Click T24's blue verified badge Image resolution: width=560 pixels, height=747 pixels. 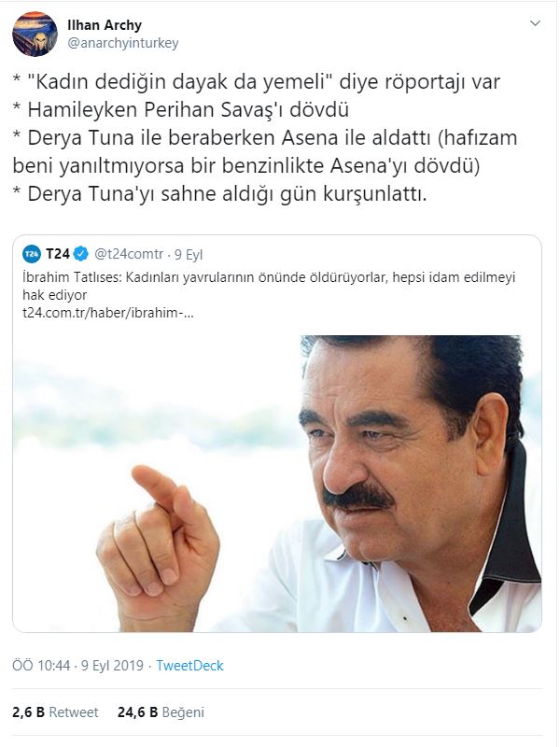(x=81, y=254)
